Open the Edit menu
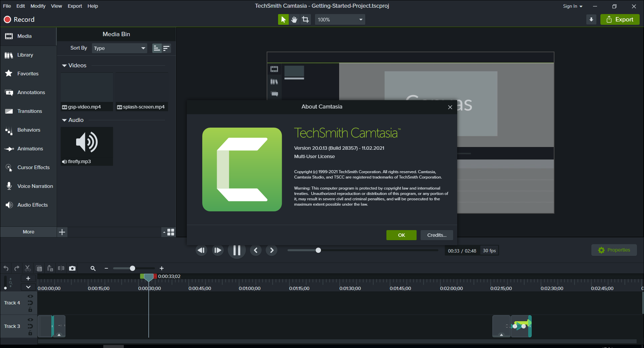The image size is (644, 348). coord(20,6)
